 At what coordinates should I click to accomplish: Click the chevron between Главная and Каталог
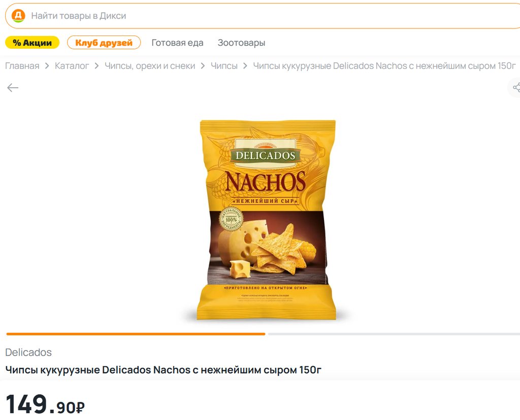(47, 66)
